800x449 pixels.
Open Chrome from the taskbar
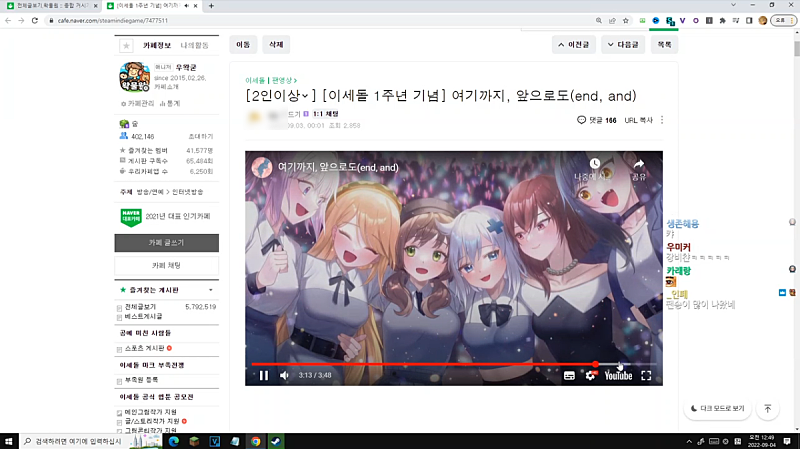(255, 441)
